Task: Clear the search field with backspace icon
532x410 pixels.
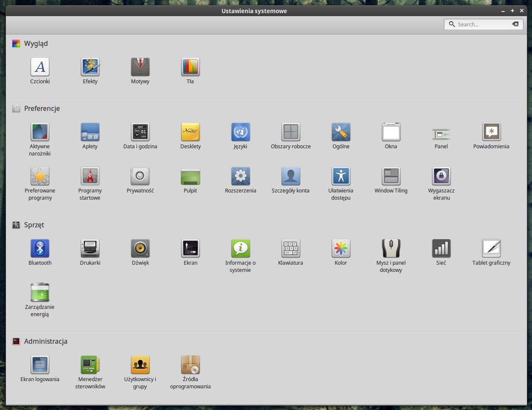Action: 515,24
